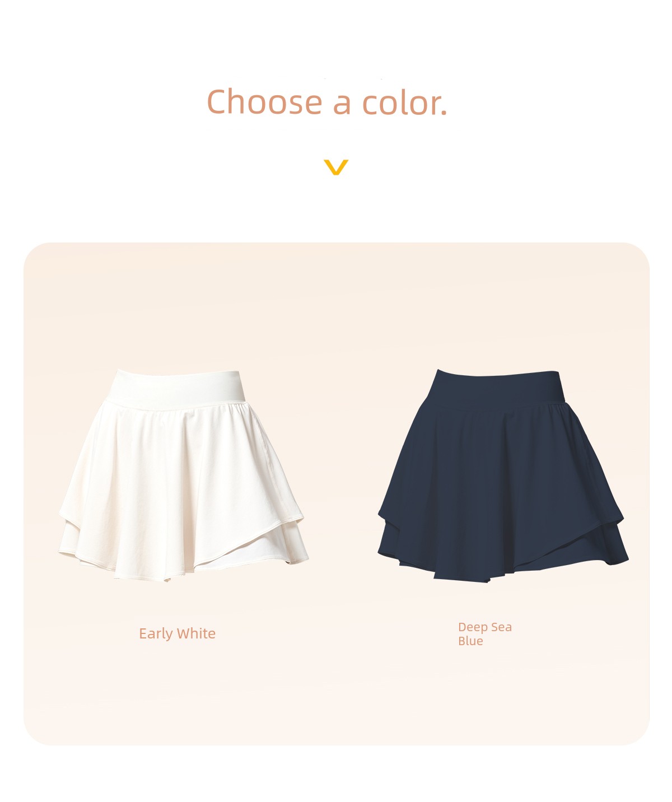
Task: Click the Deep Sea Blue color label
Action: coord(485,634)
